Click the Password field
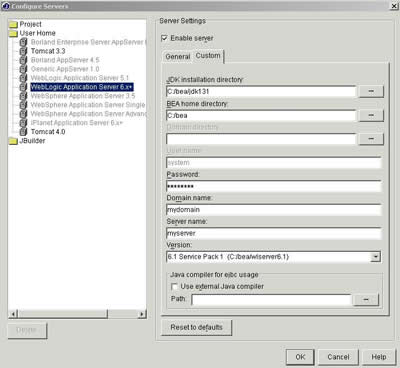The image size is (400, 368). click(274, 186)
